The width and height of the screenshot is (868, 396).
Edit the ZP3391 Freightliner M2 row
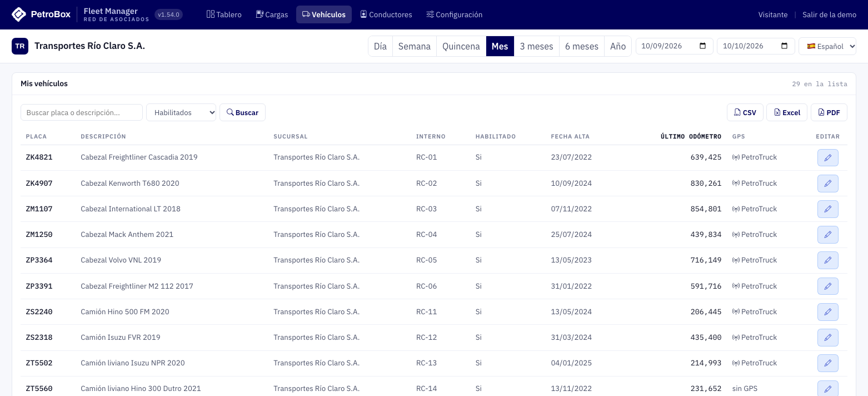pyautogui.click(x=827, y=286)
